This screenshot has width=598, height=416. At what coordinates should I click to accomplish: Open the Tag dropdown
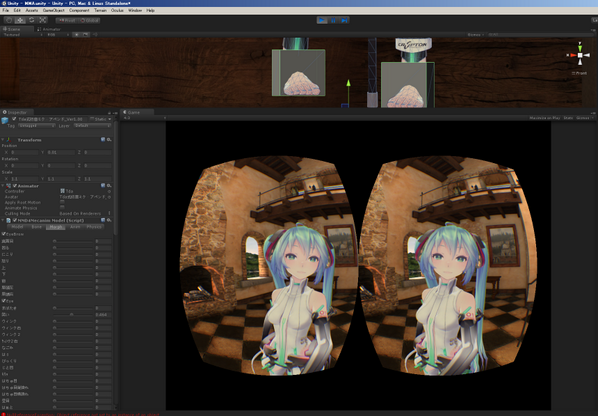click(x=37, y=125)
